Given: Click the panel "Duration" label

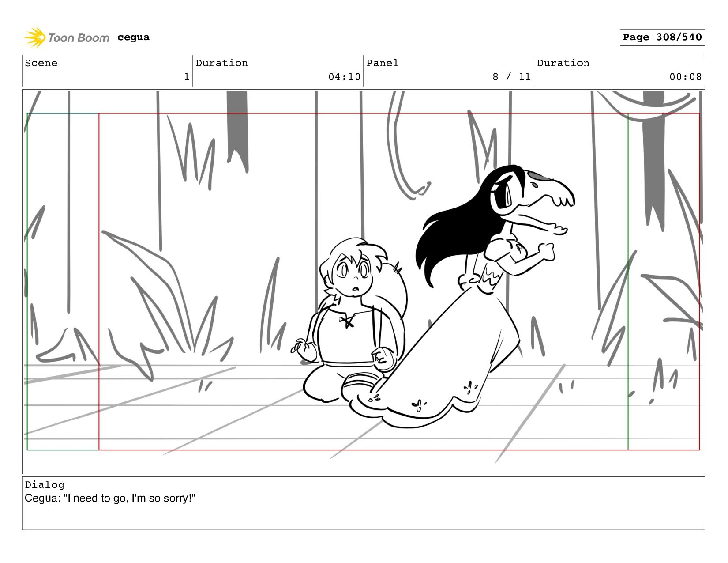Looking at the screenshot, I should click(563, 63).
